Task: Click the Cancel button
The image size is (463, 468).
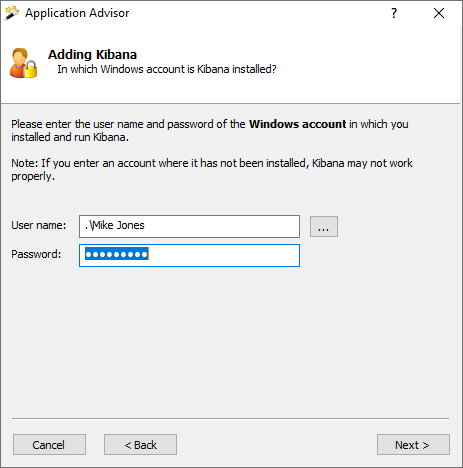Action: tap(49, 444)
